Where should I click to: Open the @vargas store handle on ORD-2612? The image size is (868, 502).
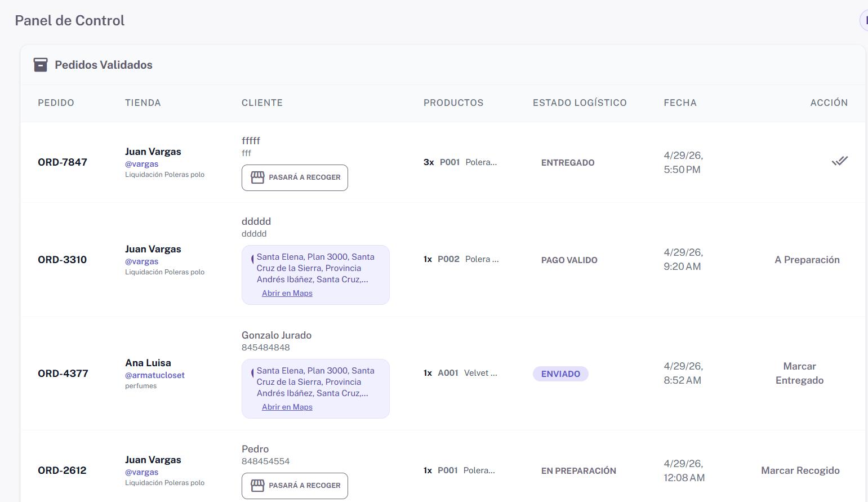tap(141, 472)
